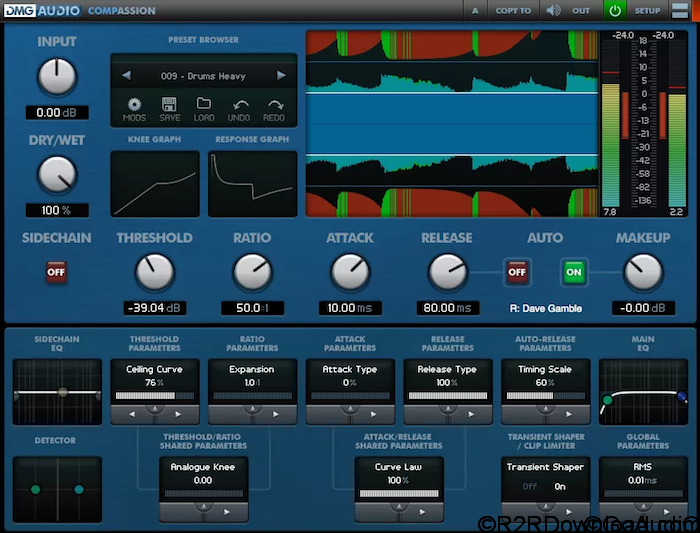Click the MAIN EQ blue node
The image size is (700, 533).
click(682, 396)
